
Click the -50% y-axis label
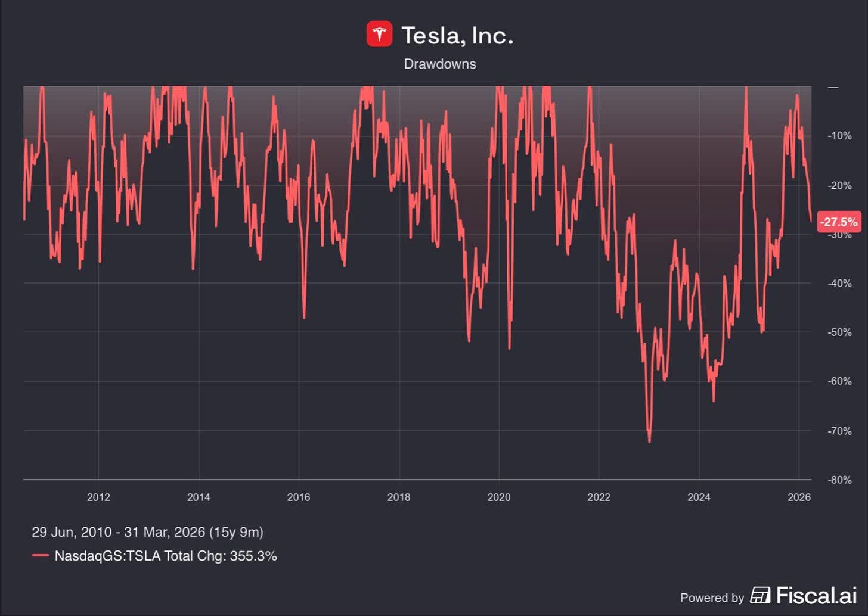(x=839, y=332)
